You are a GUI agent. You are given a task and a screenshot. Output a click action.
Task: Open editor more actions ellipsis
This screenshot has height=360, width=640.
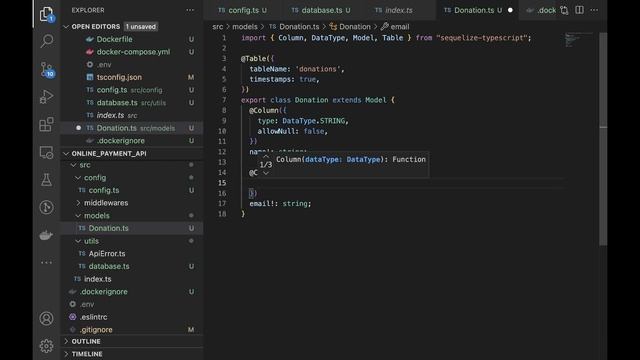tap(594, 10)
